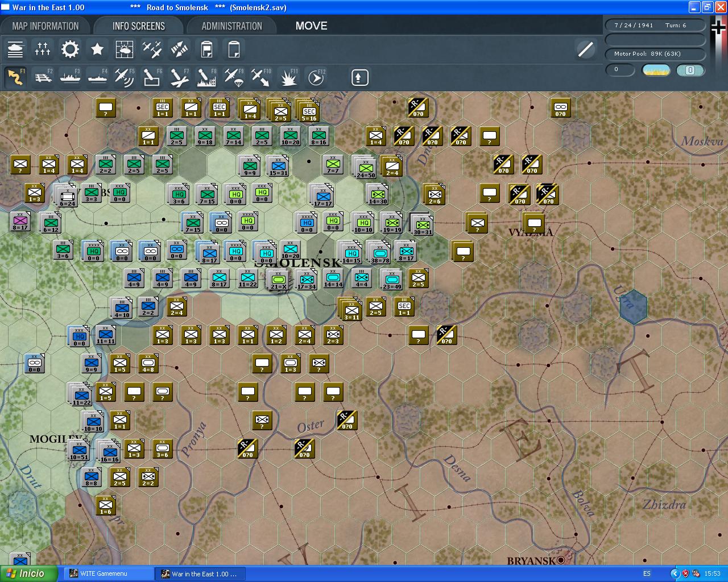Click F12 end turn button
728x582 pixels.
point(316,77)
